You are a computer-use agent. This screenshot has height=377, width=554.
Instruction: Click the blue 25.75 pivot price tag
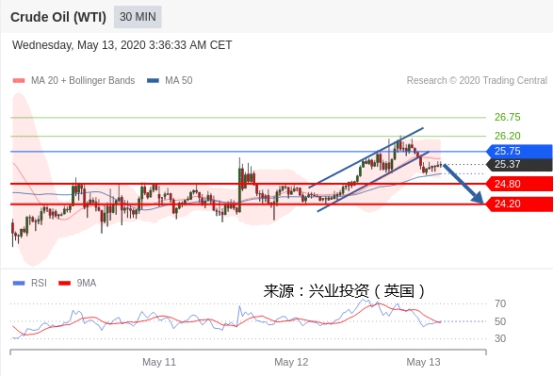(519, 151)
